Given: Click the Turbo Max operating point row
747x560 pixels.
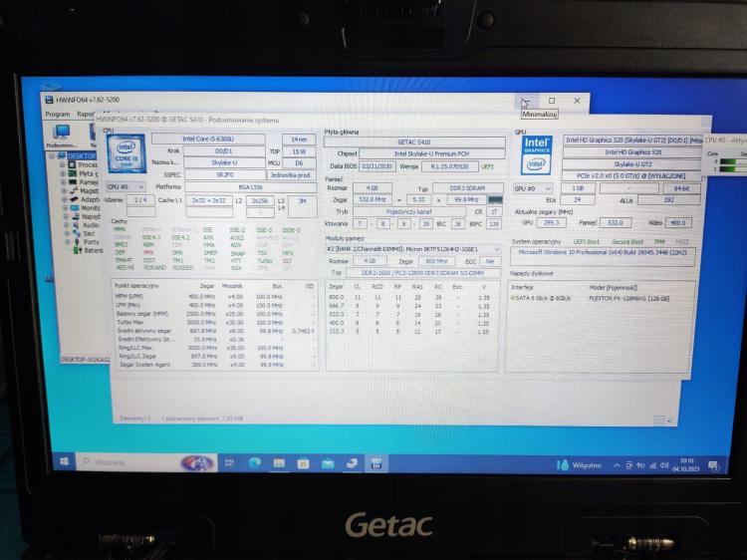Looking at the screenshot, I should click(x=214, y=323).
